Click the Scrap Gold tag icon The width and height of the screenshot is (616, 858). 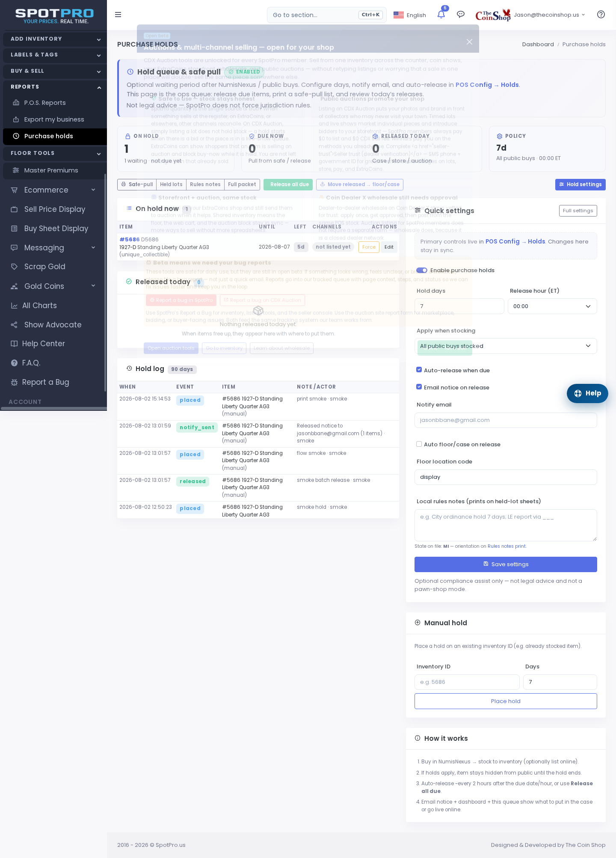click(14, 267)
